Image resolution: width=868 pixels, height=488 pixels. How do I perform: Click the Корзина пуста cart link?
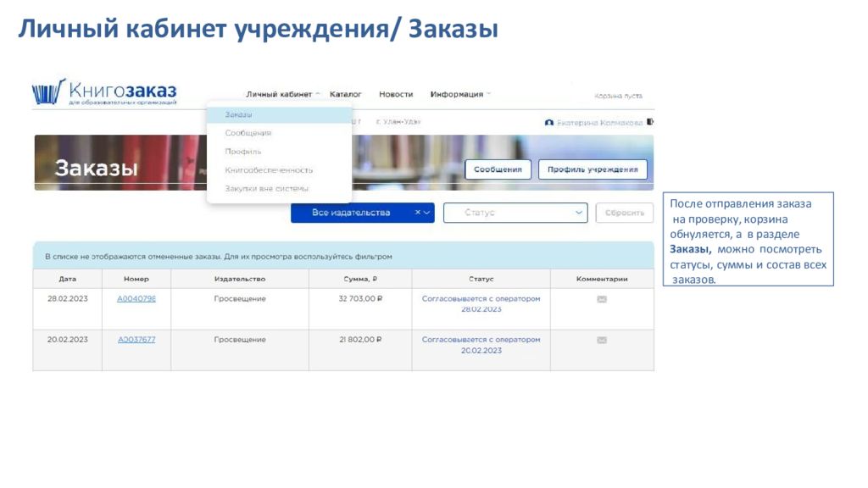coord(618,96)
